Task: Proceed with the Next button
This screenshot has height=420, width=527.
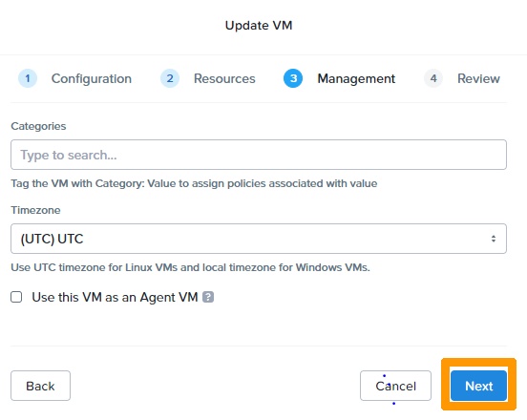Action: [478, 386]
